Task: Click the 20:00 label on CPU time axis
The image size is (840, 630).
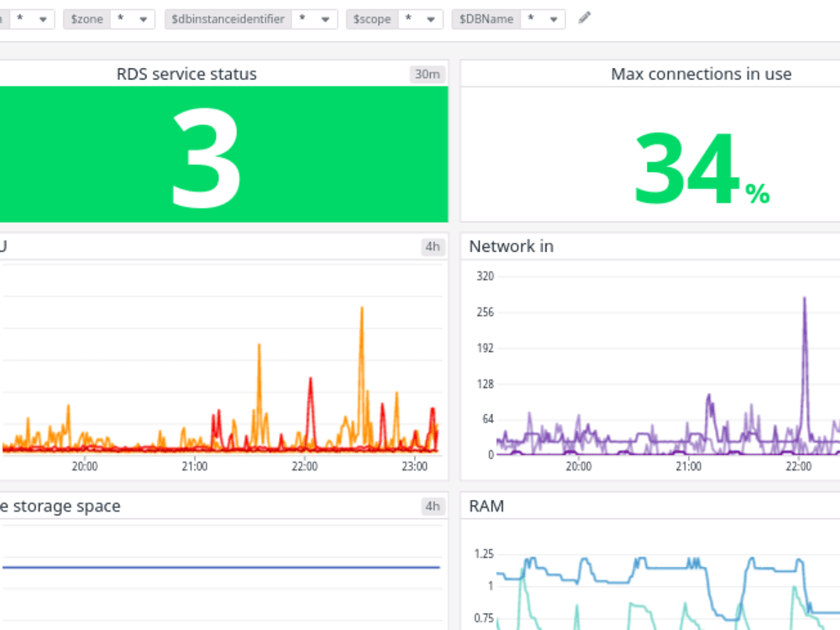Action: point(85,466)
